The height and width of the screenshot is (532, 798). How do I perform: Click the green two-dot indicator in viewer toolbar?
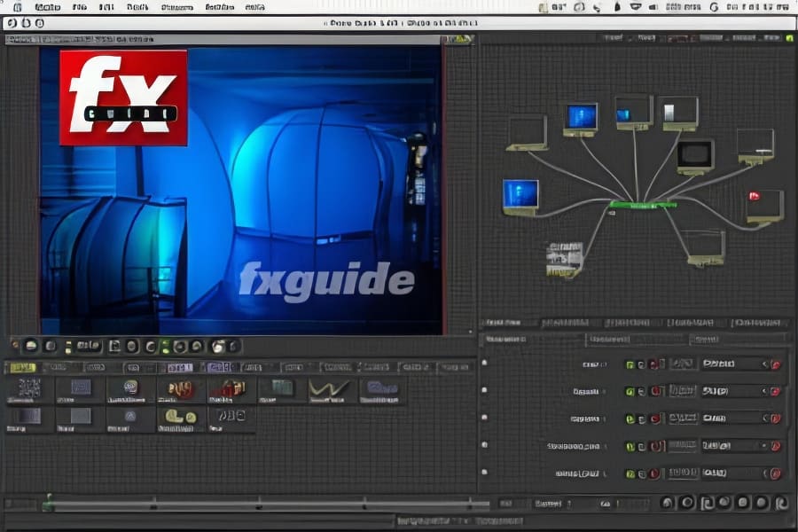click(165, 347)
